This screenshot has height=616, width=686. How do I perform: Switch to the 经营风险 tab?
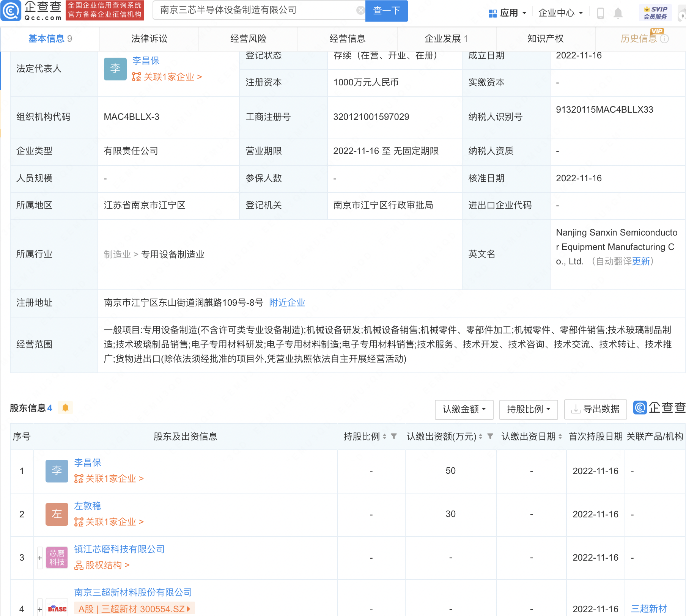click(248, 39)
